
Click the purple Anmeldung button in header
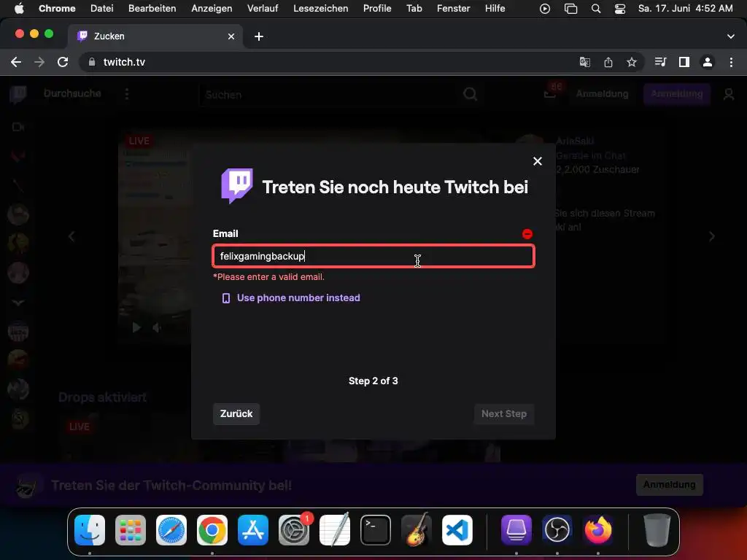[x=676, y=94]
